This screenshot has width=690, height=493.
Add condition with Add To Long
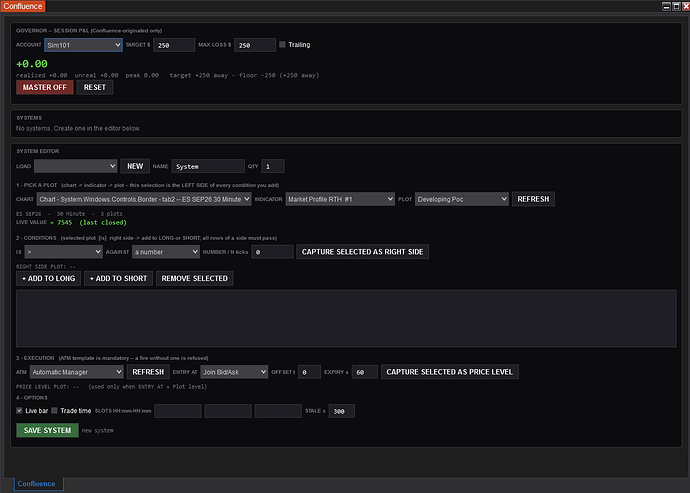coord(48,278)
